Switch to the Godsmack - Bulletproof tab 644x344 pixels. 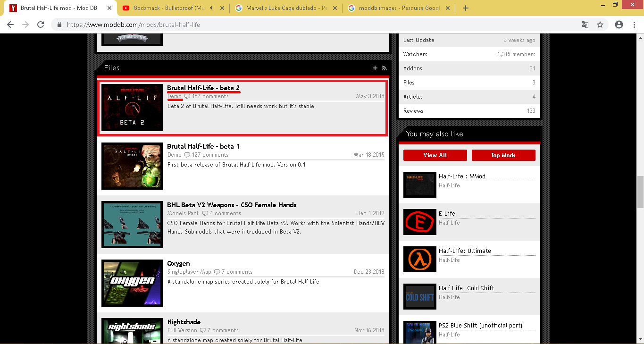click(x=174, y=8)
